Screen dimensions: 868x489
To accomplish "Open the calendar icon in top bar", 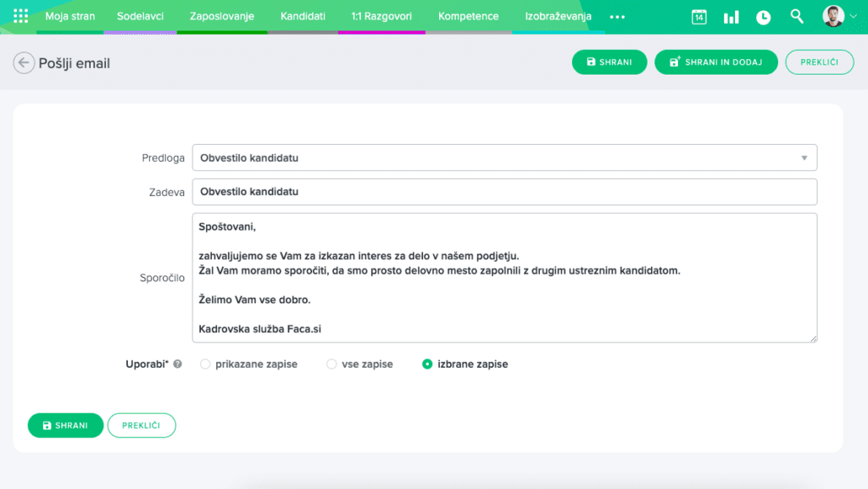I will click(698, 17).
